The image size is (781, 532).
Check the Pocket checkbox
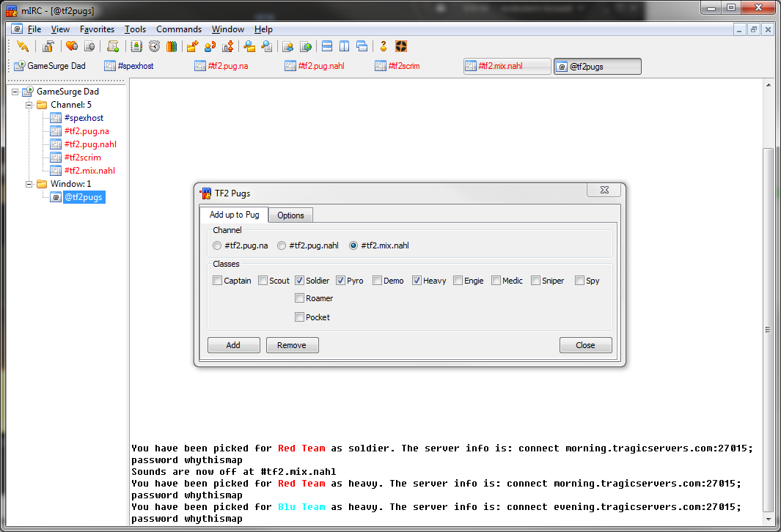click(x=299, y=317)
